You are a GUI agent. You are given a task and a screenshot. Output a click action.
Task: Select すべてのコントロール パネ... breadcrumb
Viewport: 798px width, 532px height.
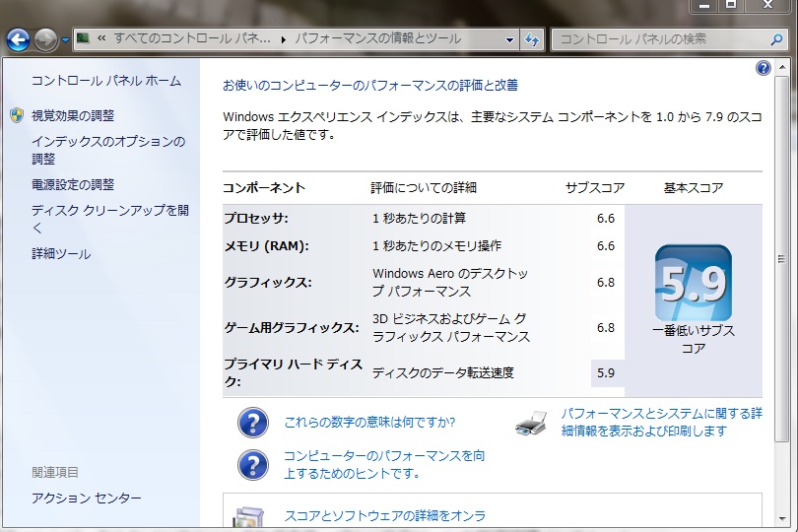(192, 38)
